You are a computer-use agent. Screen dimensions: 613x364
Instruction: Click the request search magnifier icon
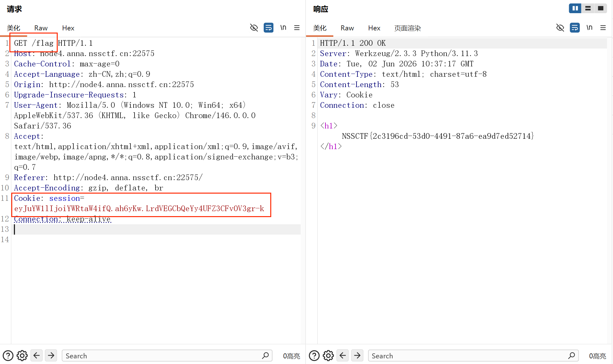[265, 356]
